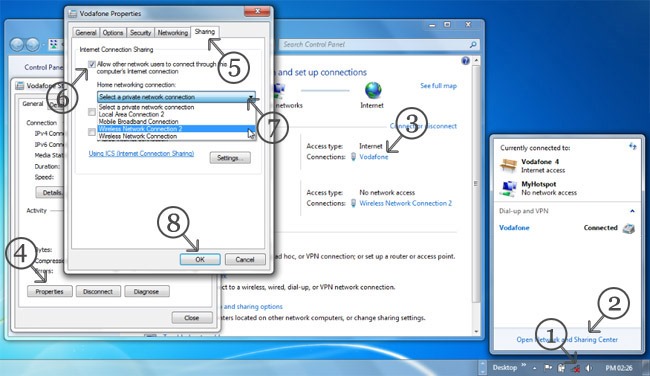Open Using ICS (Internet Connection Sharing) link

[x=141, y=153]
